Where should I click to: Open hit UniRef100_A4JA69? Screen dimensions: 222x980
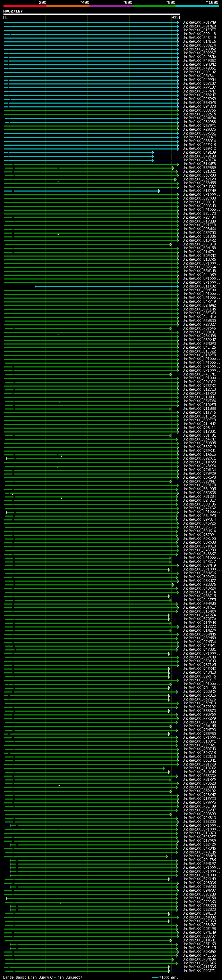tap(199, 275)
